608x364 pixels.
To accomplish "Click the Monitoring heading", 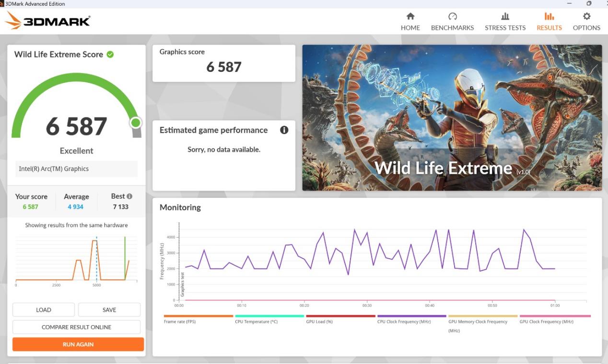I will tap(180, 207).
